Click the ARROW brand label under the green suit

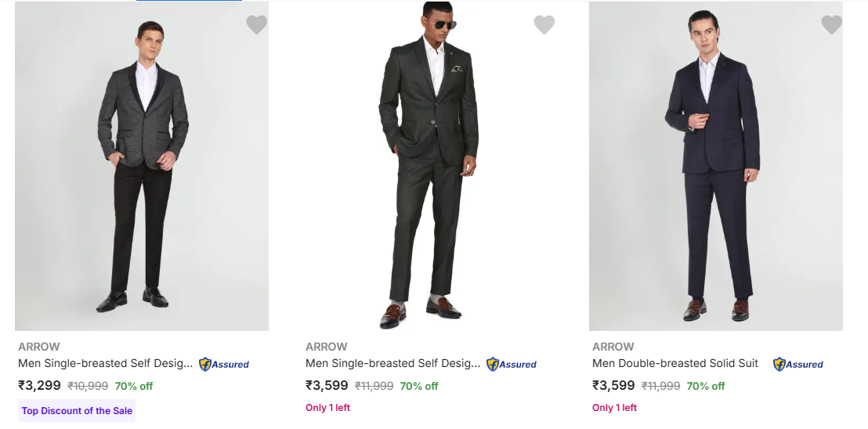point(327,347)
